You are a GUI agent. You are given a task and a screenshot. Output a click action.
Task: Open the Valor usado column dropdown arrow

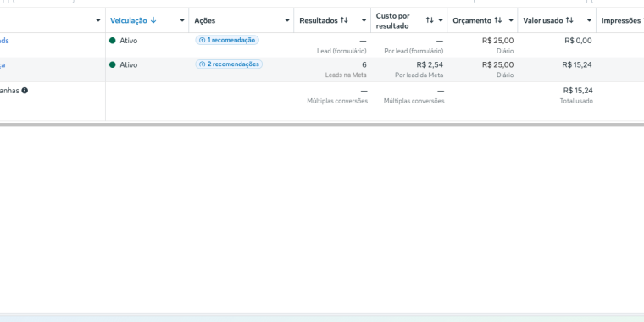tap(589, 20)
